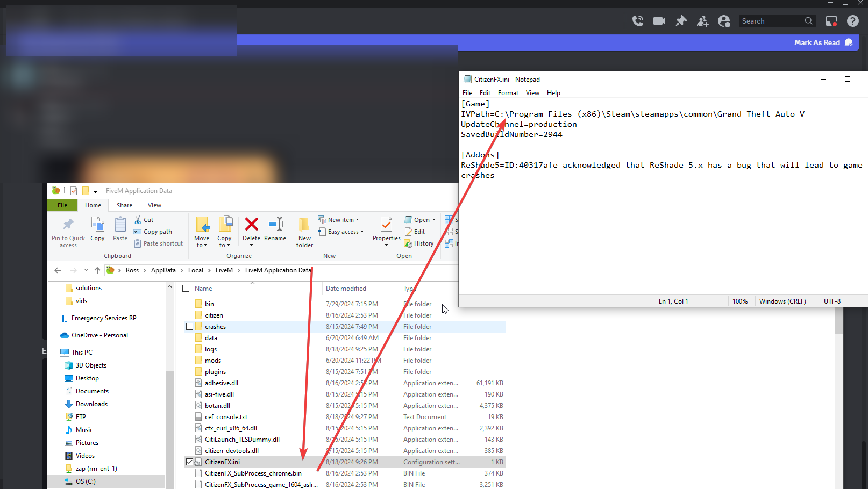Screen dimensions: 868x489
Task: Open Downloads in navigation pane
Action: (x=91, y=404)
